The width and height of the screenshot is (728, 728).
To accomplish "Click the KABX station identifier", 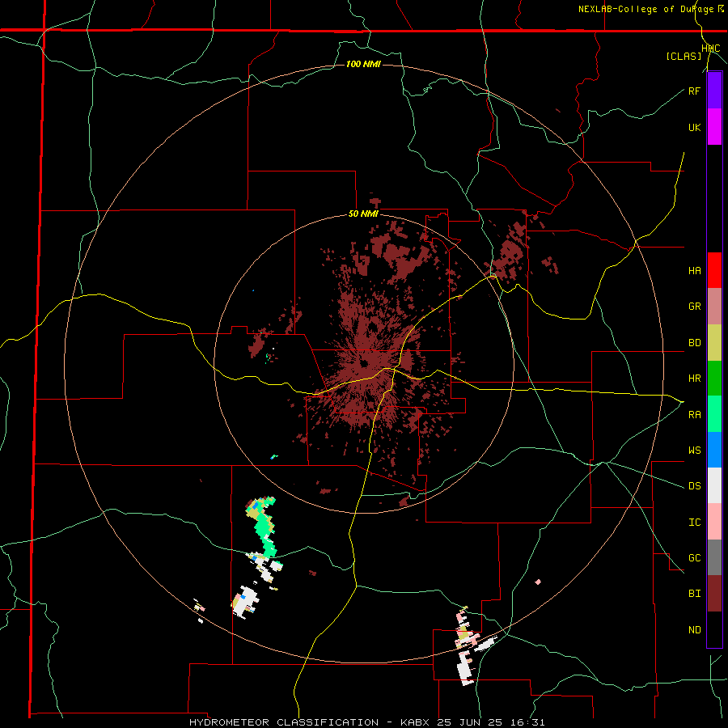I will [417, 722].
